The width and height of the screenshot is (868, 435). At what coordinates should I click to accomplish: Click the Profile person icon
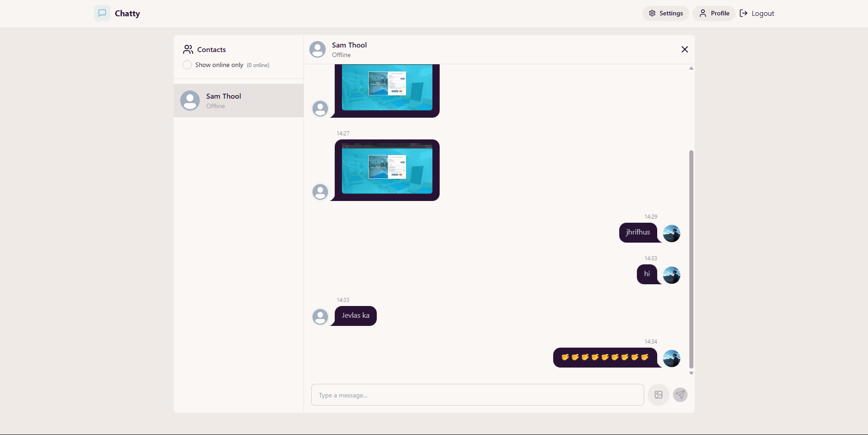[702, 13]
